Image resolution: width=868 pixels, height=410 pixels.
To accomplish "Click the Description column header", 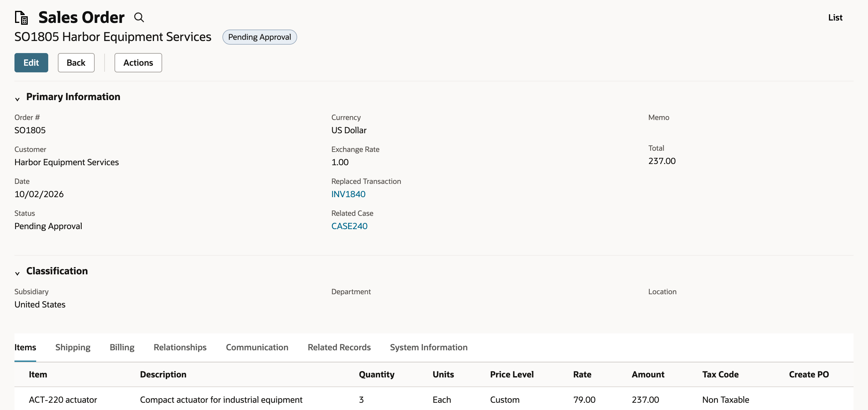I will tap(163, 375).
